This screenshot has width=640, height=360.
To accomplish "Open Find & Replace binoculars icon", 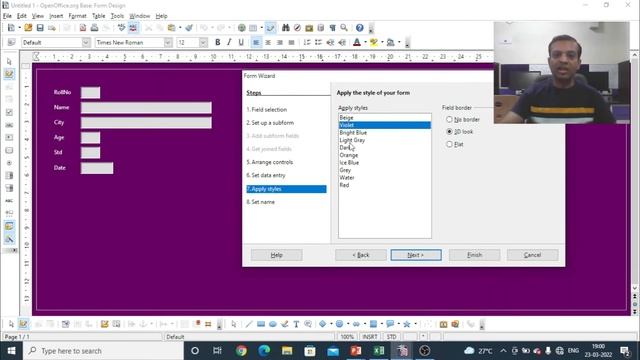I will [286, 28].
